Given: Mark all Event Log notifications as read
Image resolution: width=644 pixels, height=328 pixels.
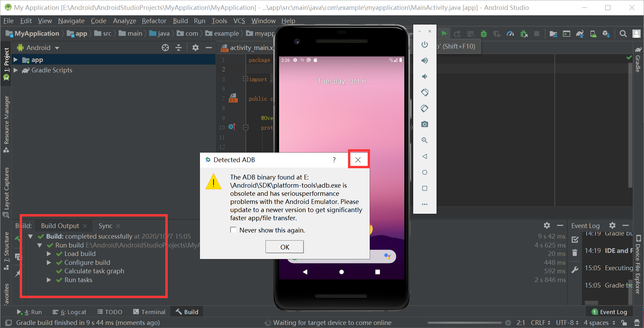Looking at the screenshot, I should (575, 240).
